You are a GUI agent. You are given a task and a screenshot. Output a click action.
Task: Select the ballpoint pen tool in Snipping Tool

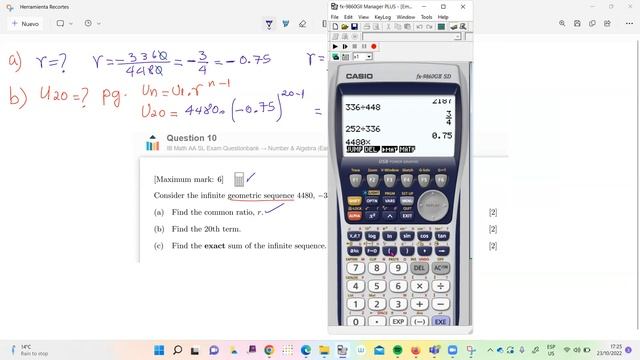pos(269,24)
